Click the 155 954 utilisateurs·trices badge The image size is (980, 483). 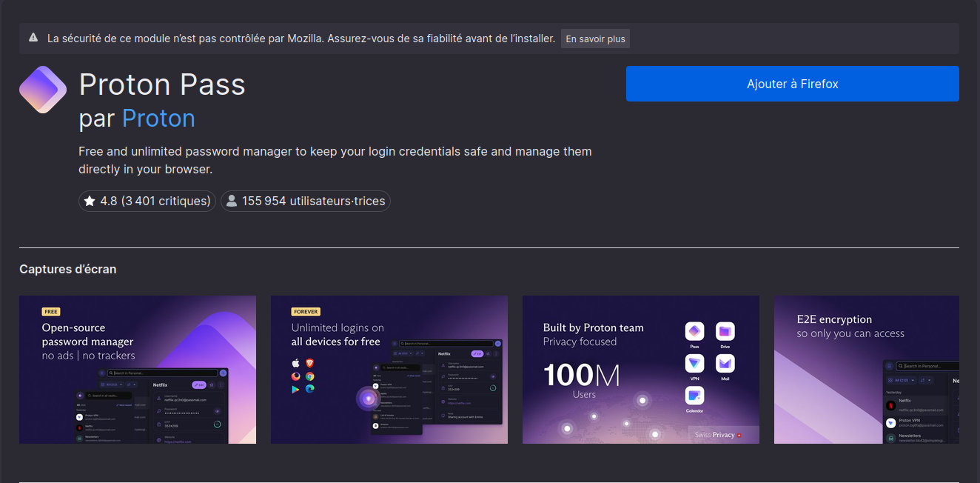pos(305,201)
